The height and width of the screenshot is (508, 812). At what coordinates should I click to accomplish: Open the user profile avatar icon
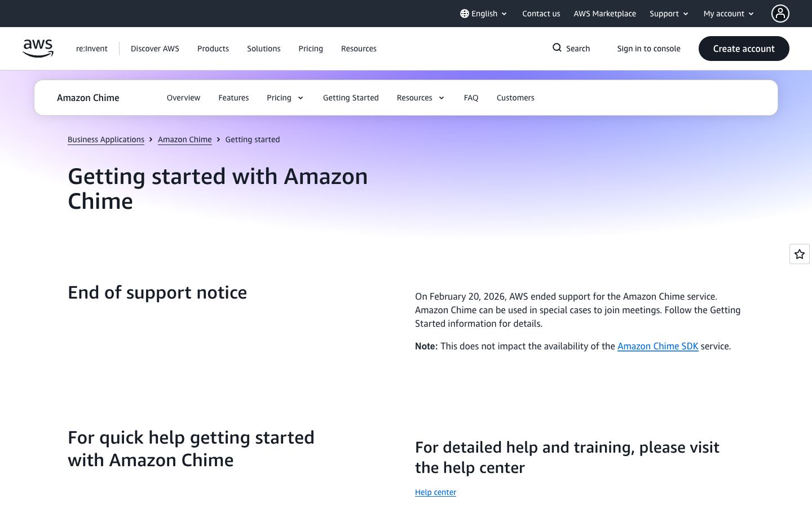click(x=780, y=14)
